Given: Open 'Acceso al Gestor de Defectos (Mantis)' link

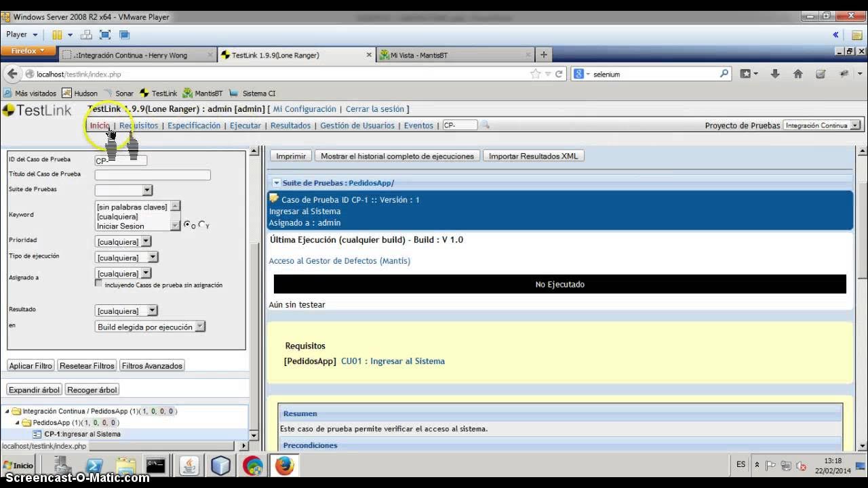Looking at the screenshot, I should point(340,261).
